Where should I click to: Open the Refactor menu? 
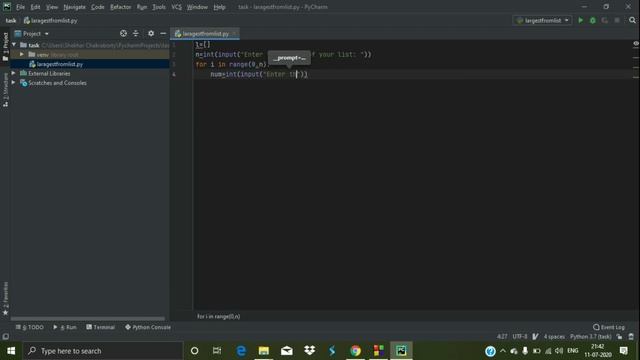click(x=120, y=7)
